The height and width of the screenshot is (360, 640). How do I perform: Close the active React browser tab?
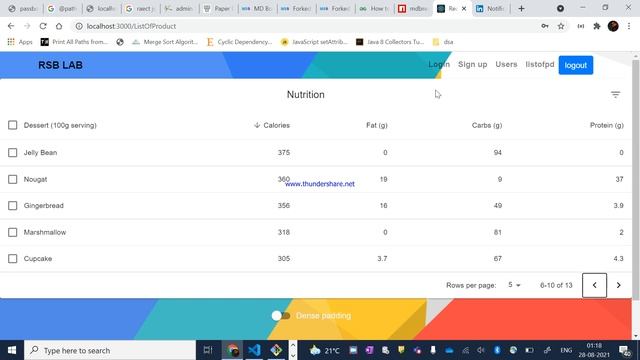tap(464, 9)
